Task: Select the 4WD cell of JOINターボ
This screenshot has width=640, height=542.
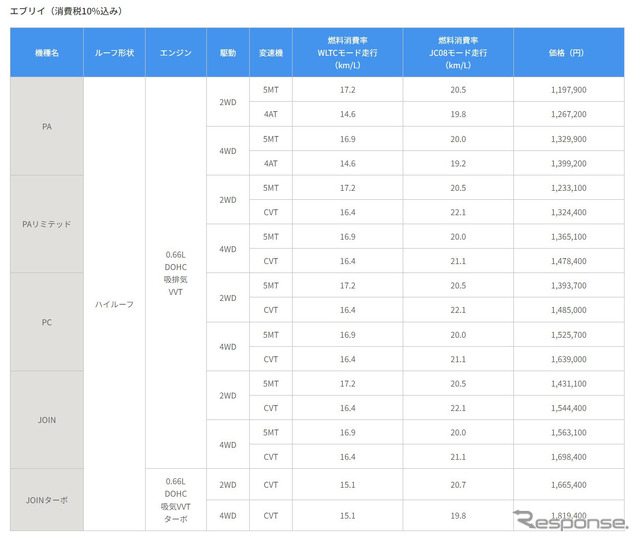Action: coord(228,516)
